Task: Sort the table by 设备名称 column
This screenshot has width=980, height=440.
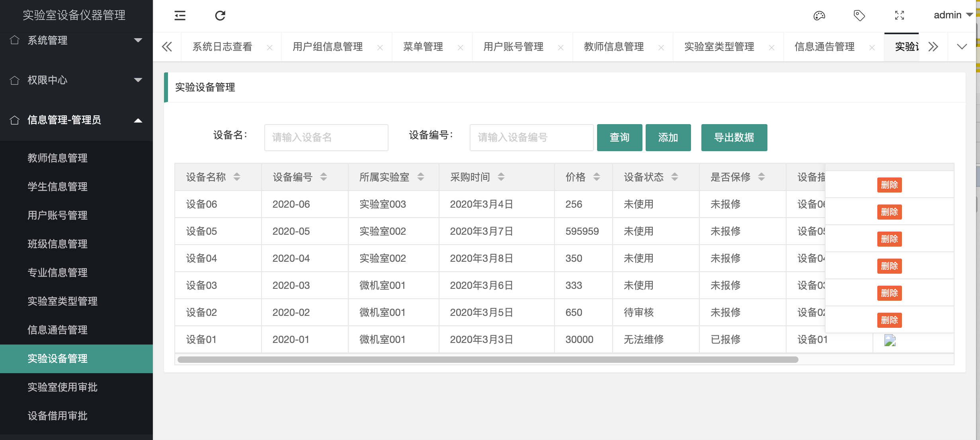Action: (237, 177)
